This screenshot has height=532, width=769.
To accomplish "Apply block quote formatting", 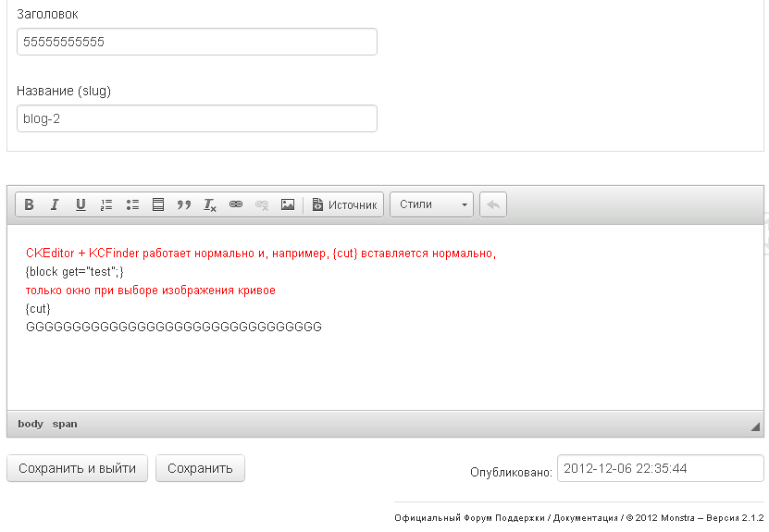I will (x=184, y=204).
